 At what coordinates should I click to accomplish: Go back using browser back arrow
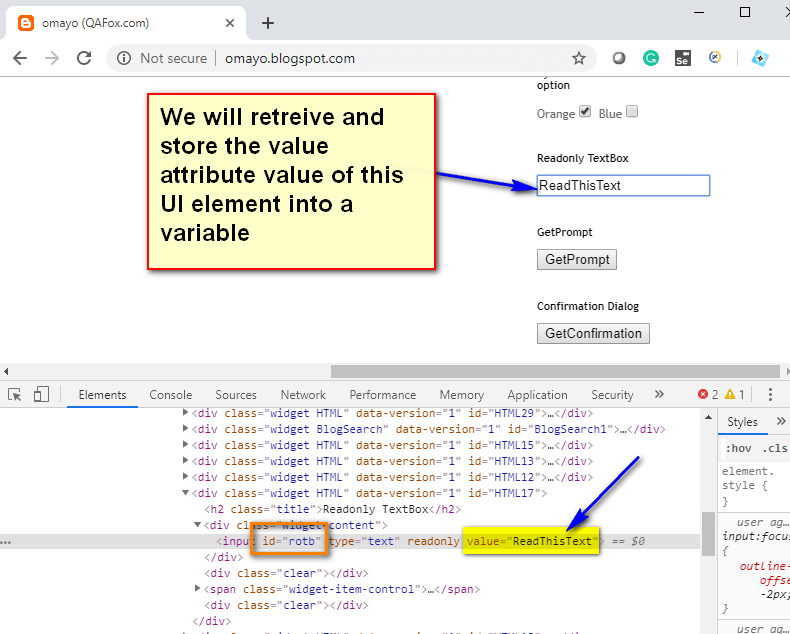(x=20, y=58)
